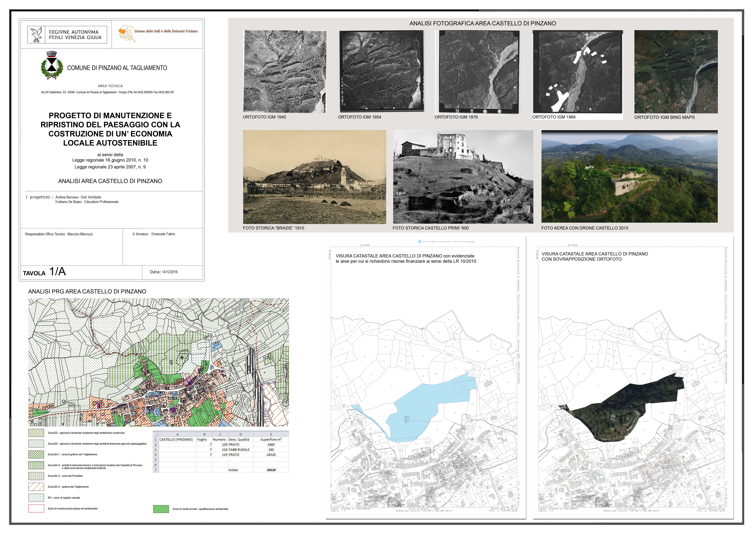Click the Superficie m² header cell
The width and height of the screenshot is (756, 534).
tap(271, 439)
